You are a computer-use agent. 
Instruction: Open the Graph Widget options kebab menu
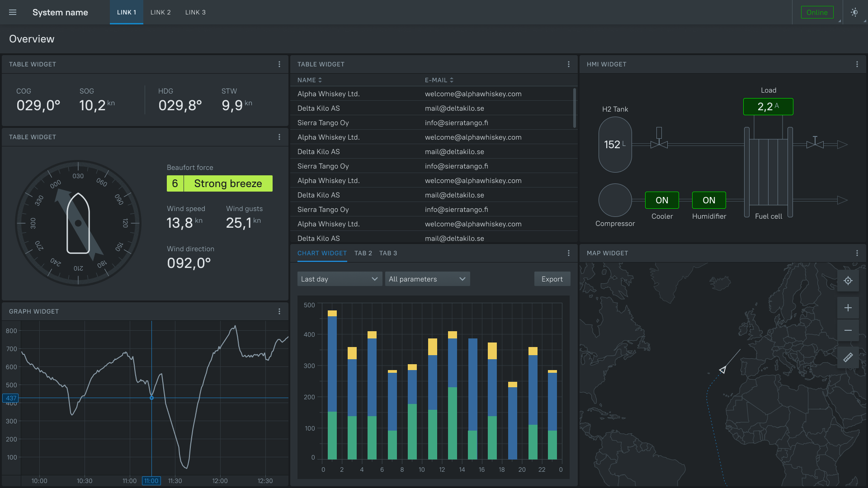(x=279, y=311)
